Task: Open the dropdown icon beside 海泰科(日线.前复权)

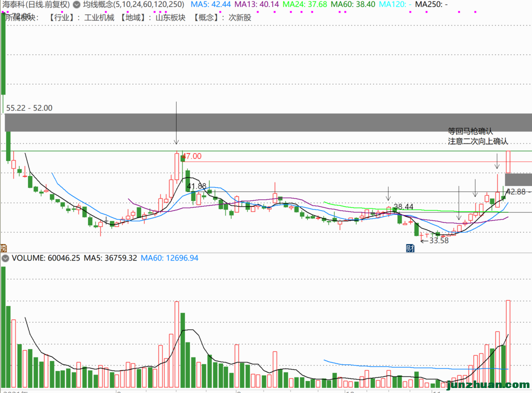Action: (77, 4)
